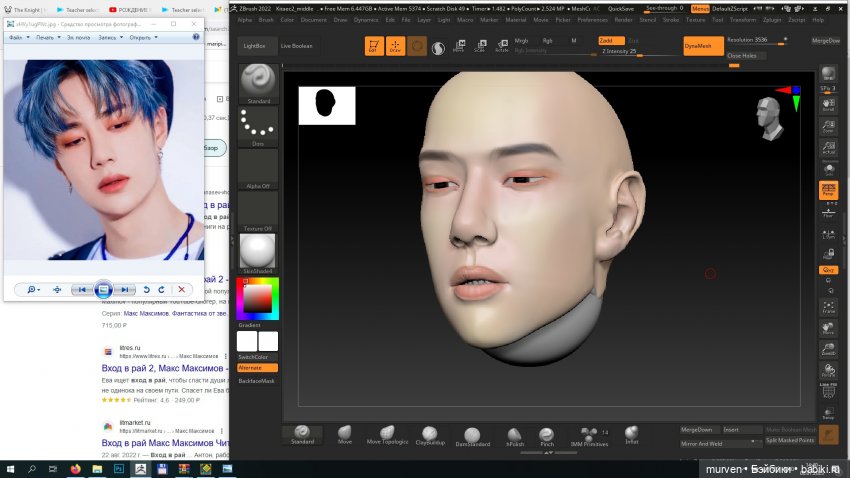Expand the bottom brush shelf arrows

549,453
